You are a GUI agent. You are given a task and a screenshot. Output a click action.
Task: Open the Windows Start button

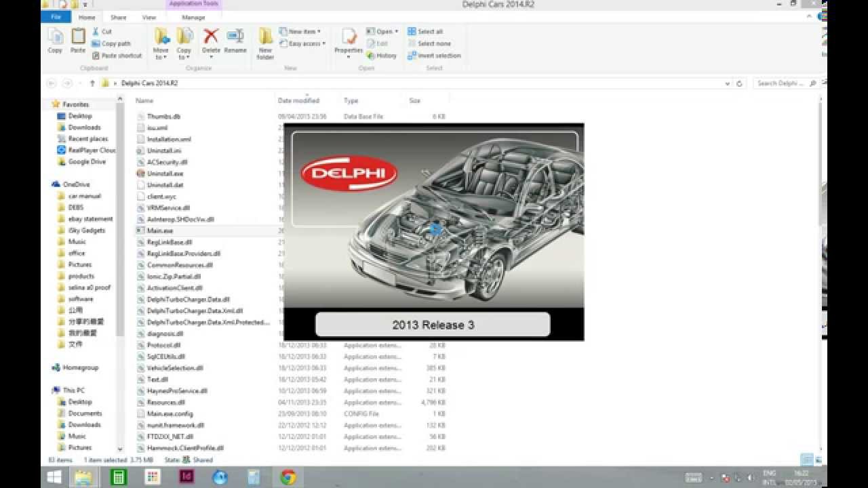[x=54, y=477]
